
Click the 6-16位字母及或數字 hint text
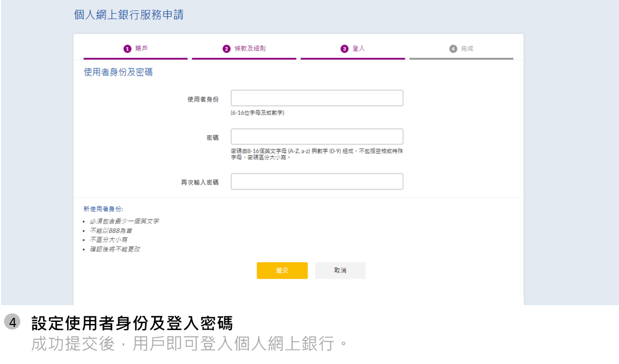258,113
